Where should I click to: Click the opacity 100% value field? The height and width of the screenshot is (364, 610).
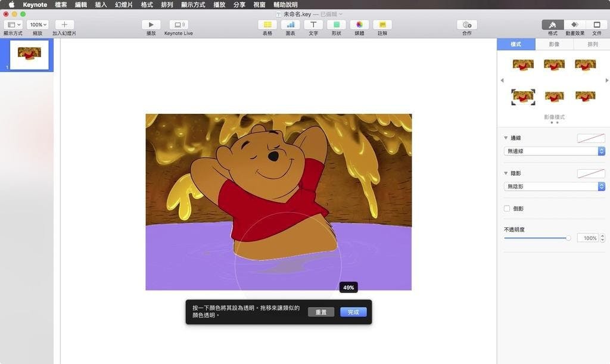(587, 238)
